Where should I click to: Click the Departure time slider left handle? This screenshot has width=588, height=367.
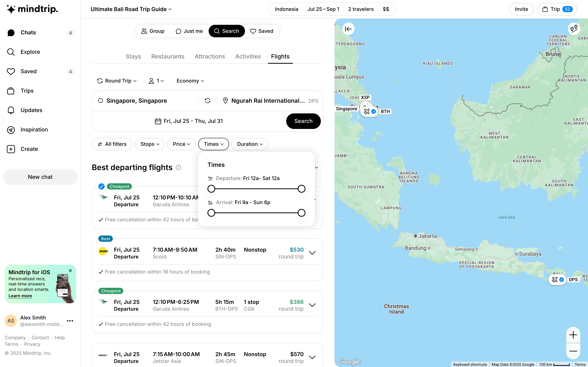point(211,189)
